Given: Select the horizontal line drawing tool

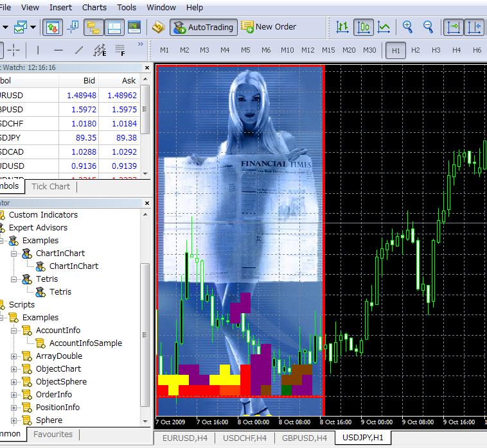Looking at the screenshot, I should pyautogui.click(x=58, y=50).
